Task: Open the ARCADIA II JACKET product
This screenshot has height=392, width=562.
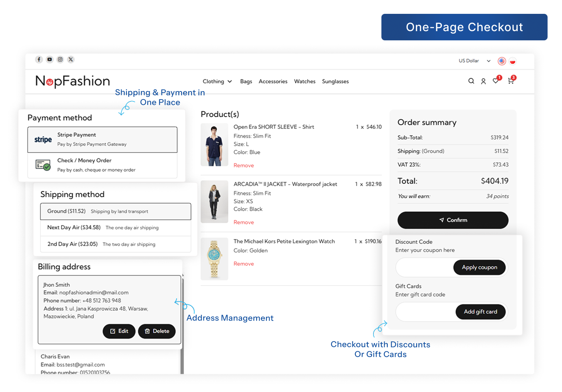Action: [285, 184]
